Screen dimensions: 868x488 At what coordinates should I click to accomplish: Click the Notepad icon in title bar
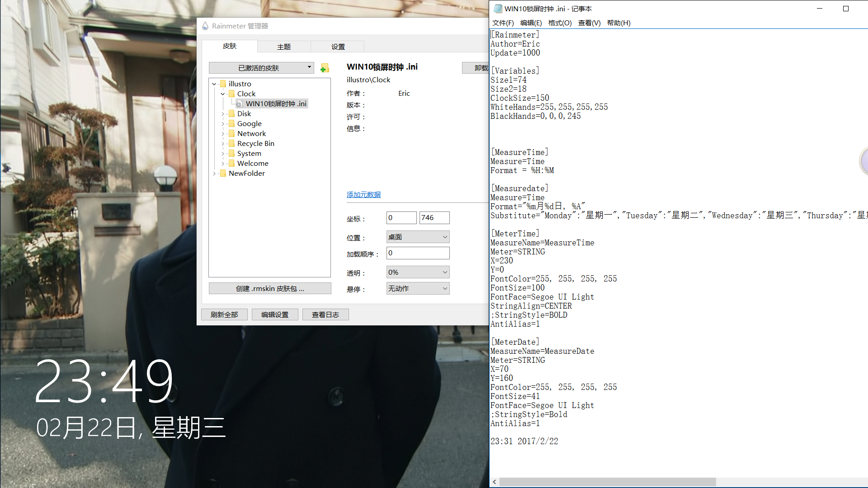click(498, 9)
